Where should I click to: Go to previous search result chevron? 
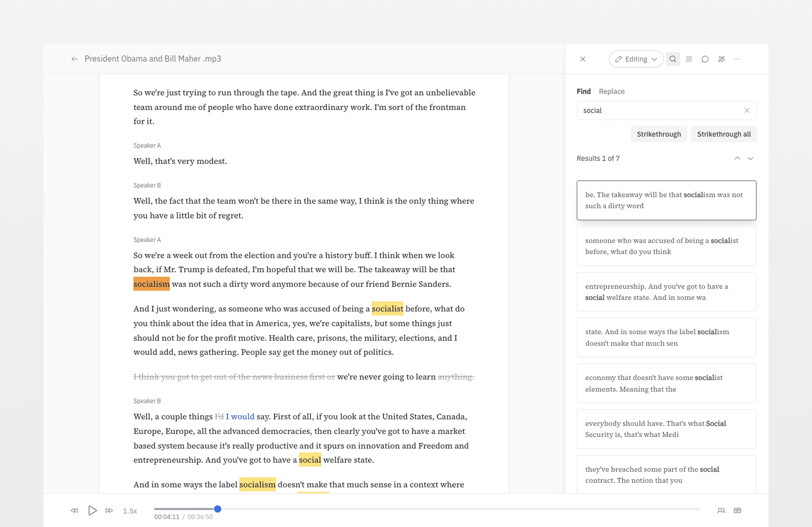click(737, 158)
